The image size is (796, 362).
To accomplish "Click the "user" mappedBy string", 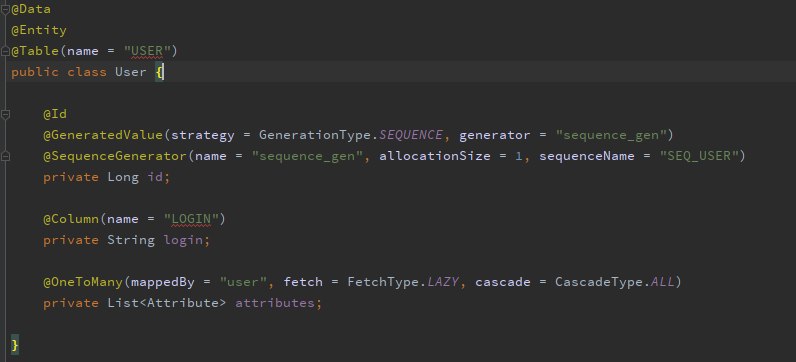I will (x=243, y=282).
